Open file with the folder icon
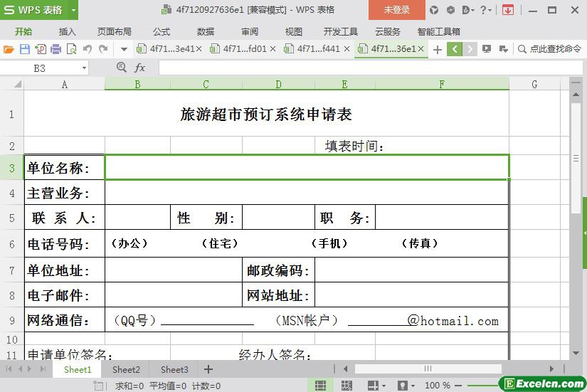Viewport: 587px width, 392px height. 9,49
